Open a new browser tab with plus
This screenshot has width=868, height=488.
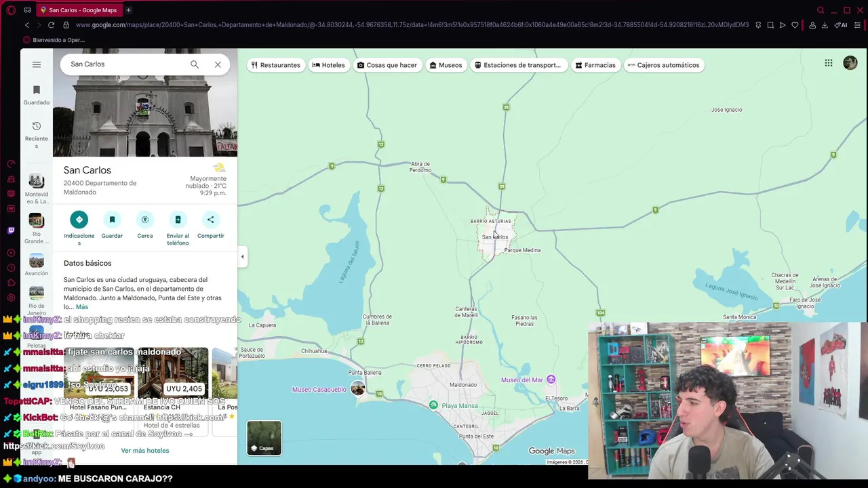pos(128,10)
